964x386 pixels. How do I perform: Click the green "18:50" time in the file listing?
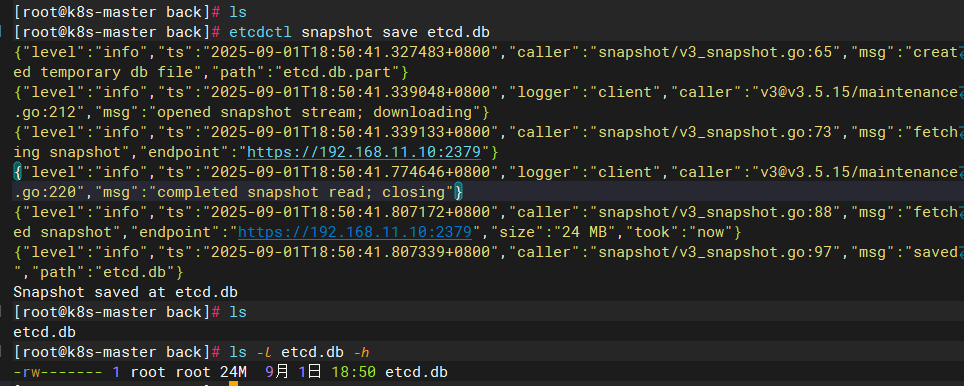pos(354,372)
